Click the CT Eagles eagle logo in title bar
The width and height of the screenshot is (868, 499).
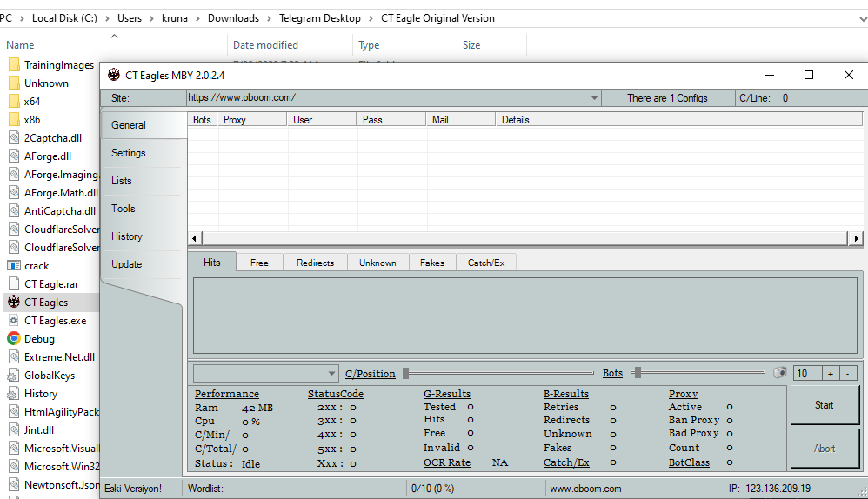(114, 76)
